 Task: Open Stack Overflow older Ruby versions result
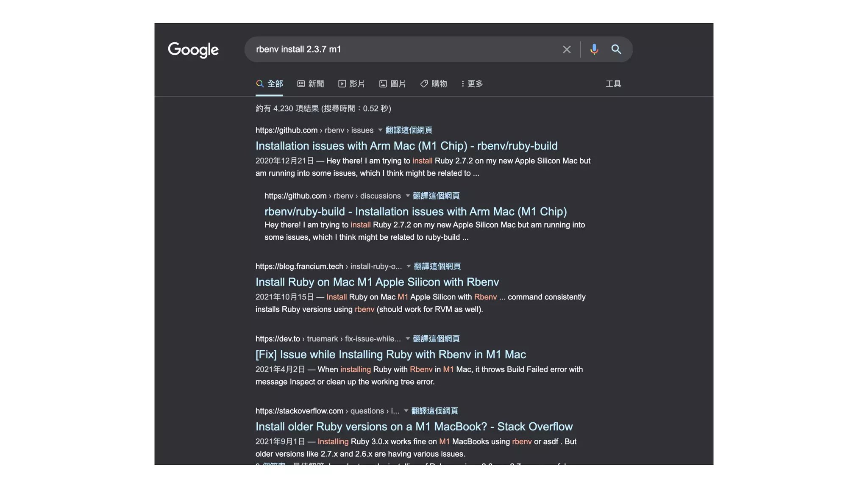pyautogui.click(x=414, y=426)
